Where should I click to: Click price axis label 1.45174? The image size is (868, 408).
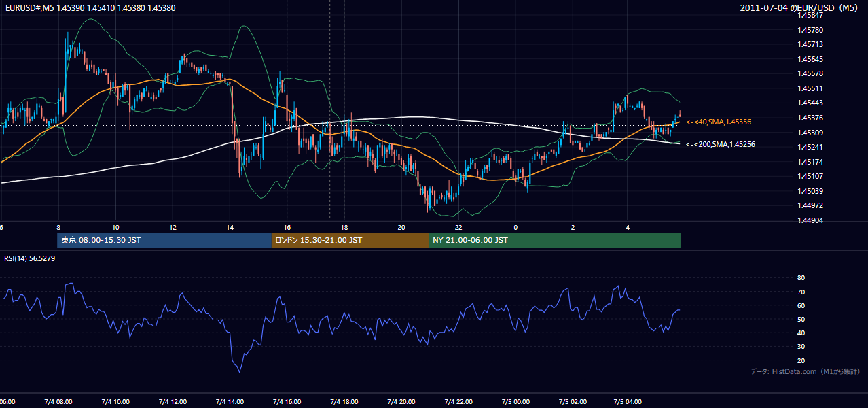point(810,162)
